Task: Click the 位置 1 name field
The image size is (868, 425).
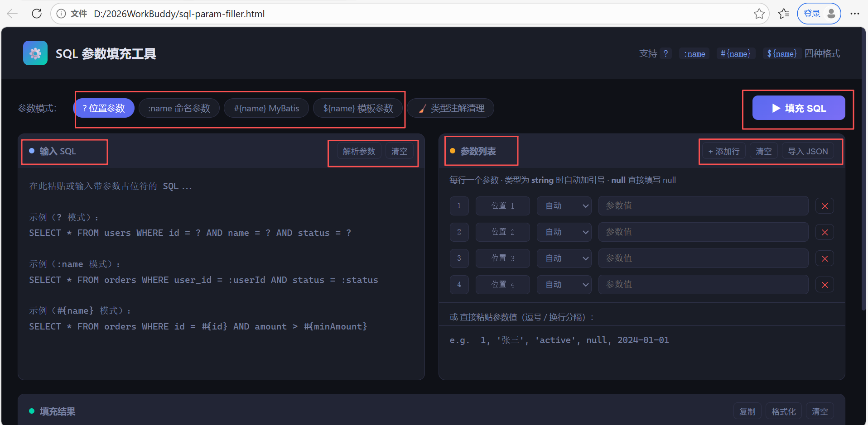Action: click(503, 206)
